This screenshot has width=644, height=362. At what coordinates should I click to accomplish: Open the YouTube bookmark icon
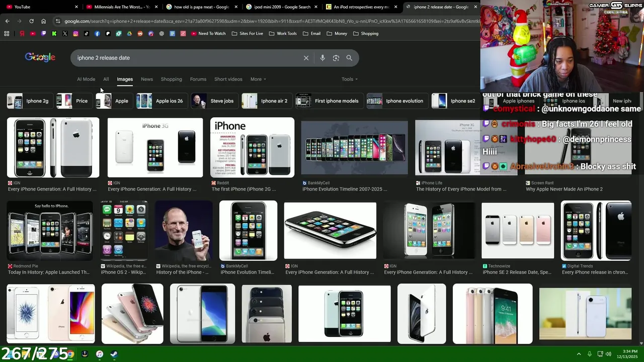33,34
